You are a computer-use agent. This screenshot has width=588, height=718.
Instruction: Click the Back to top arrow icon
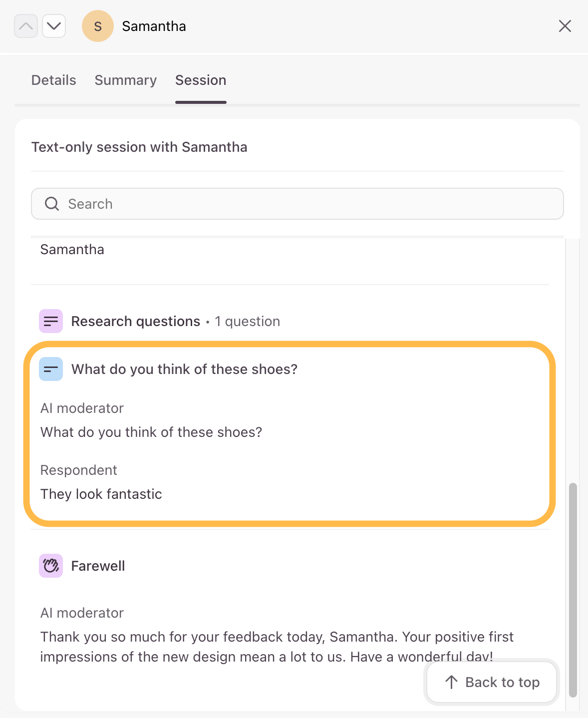pyautogui.click(x=451, y=682)
